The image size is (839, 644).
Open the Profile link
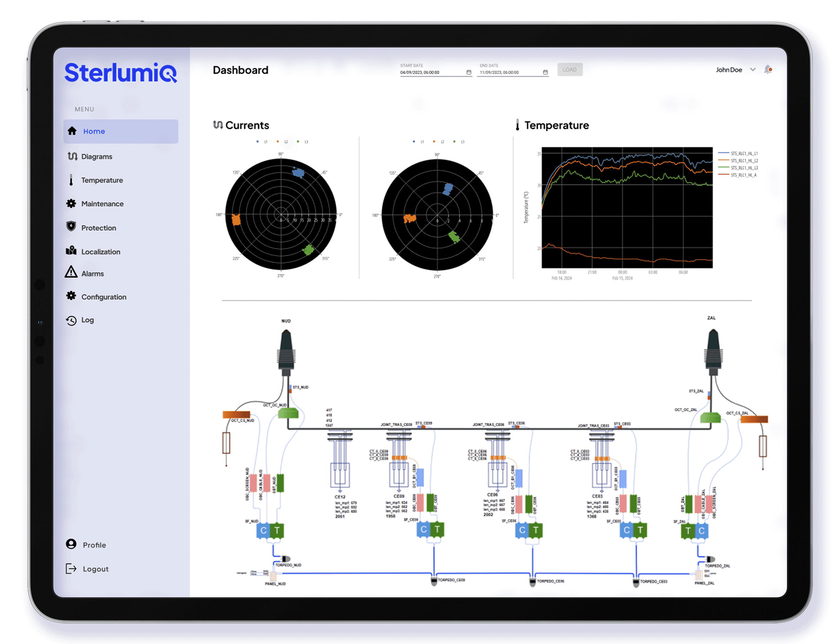[94, 545]
